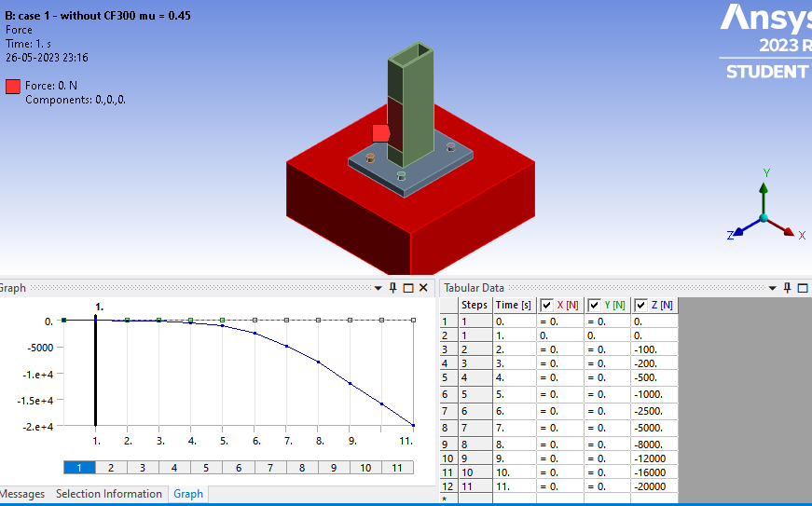The image size is (812, 506).
Task: Click the Z cell showing -2500.
Action: point(654,411)
